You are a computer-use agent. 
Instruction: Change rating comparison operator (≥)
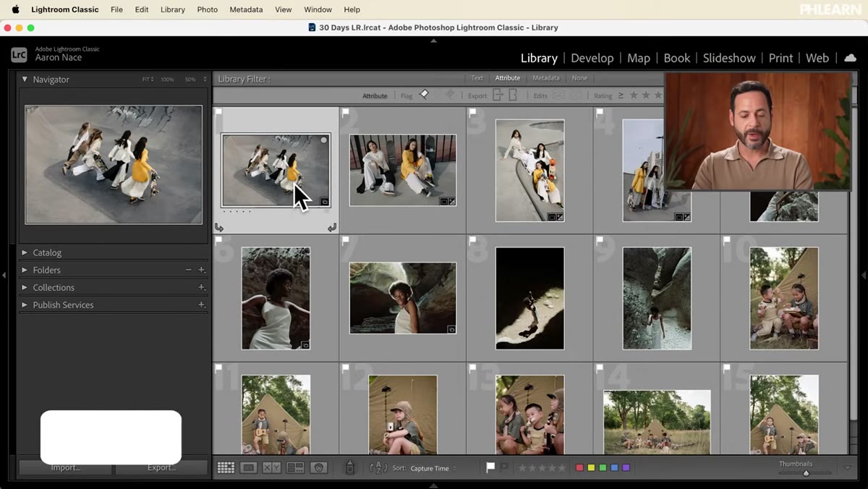621,95
